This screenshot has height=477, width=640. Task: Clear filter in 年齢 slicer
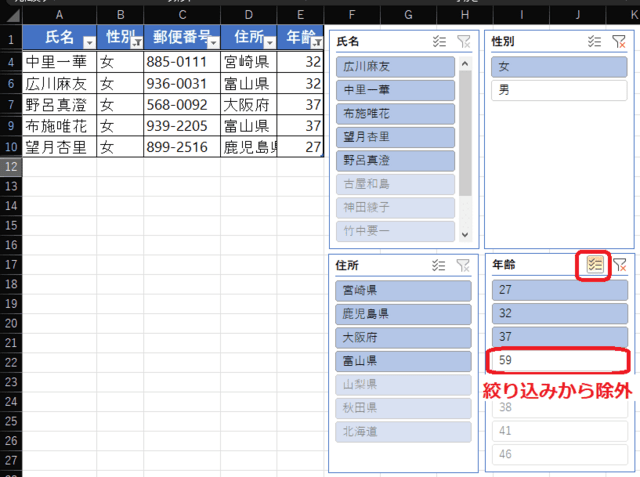point(620,265)
